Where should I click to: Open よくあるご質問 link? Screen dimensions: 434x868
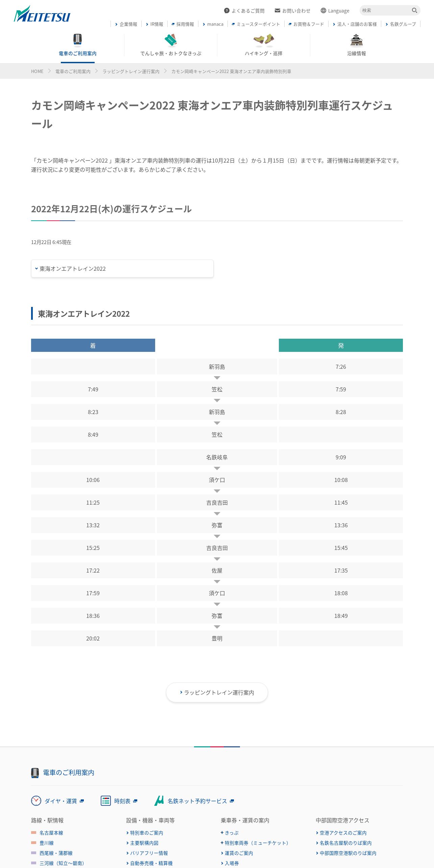point(244,11)
